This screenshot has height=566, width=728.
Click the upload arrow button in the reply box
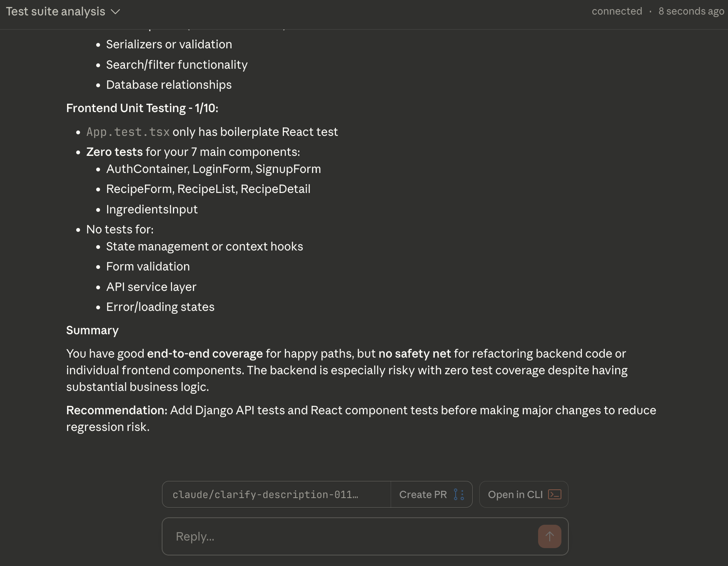coord(549,536)
